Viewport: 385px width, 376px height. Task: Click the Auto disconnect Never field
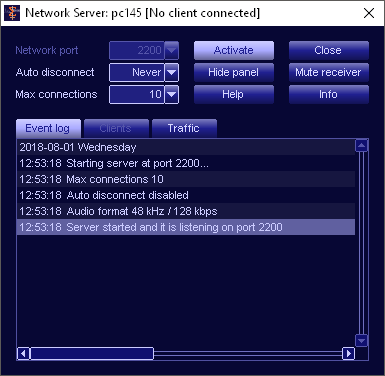tap(137, 72)
